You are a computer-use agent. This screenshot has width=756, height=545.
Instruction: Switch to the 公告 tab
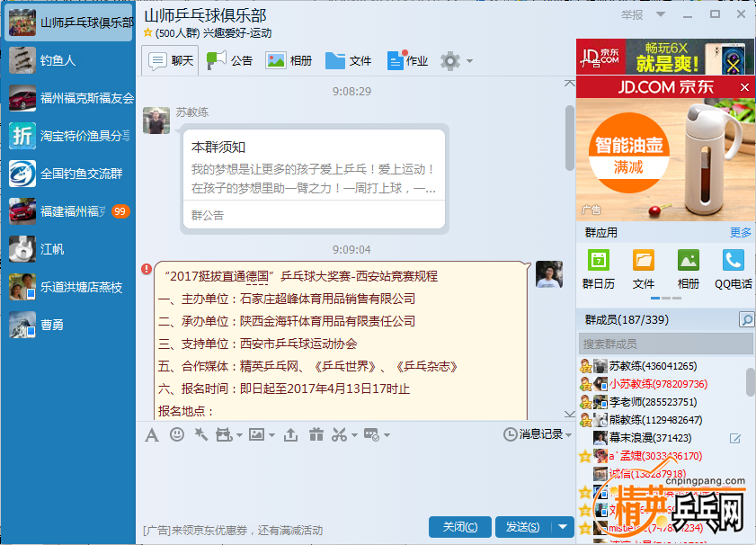(x=229, y=61)
